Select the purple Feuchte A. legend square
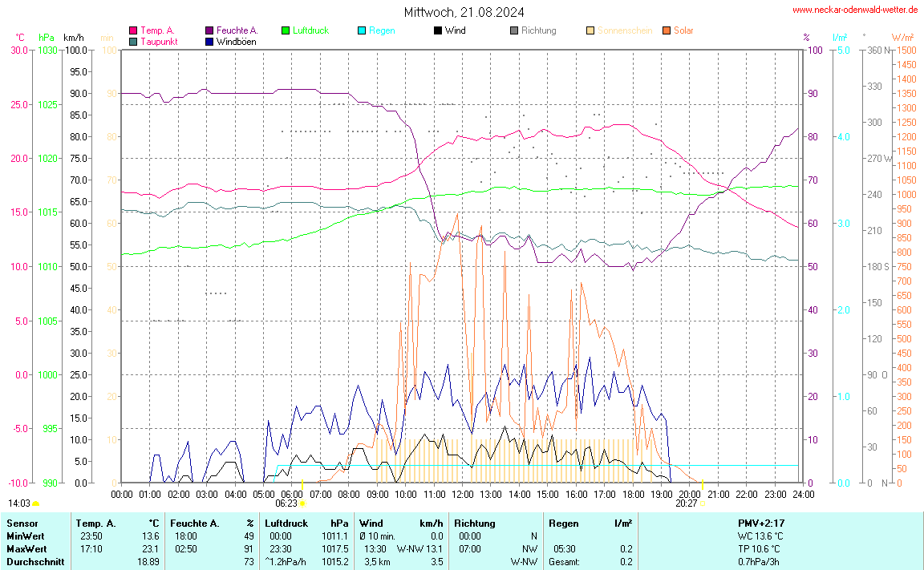 (210, 30)
